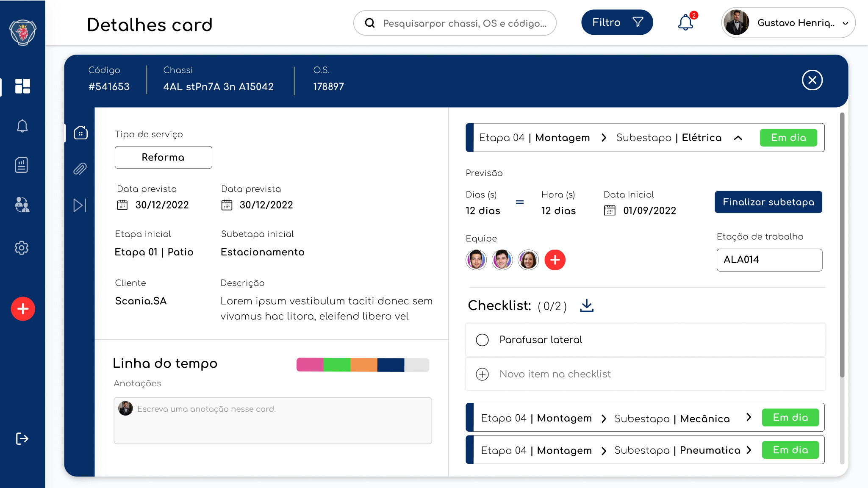Switch to the attachments paperclip tab
Screen dimensions: 868x488
pos(80,169)
